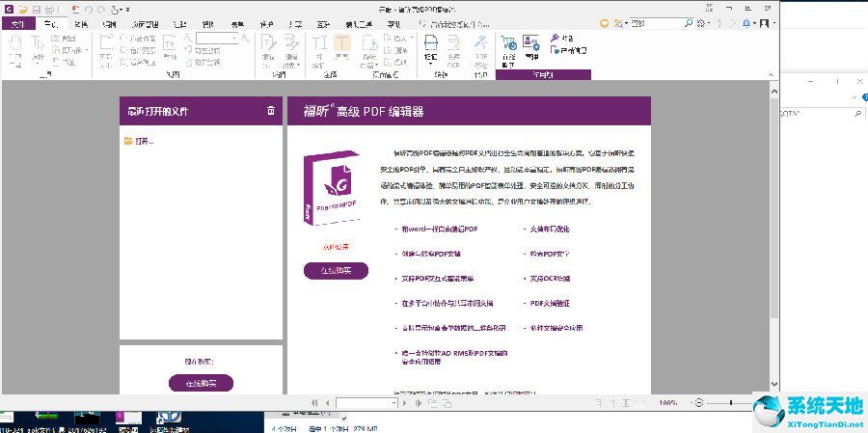Image resolution: width=868 pixels, height=433 pixels.
Task: Click the user account icon at top right
Action: pos(765,23)
